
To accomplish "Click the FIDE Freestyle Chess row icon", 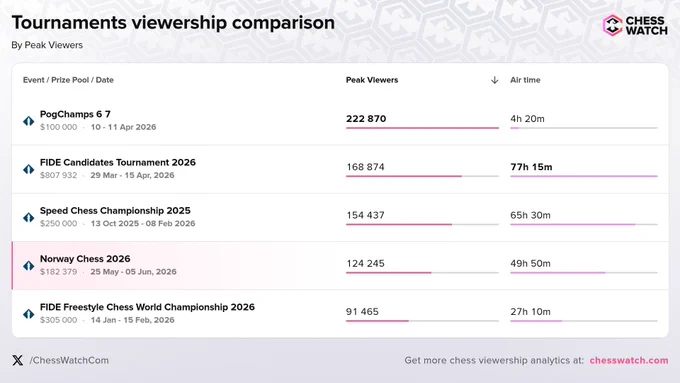I will coord(29,314).
